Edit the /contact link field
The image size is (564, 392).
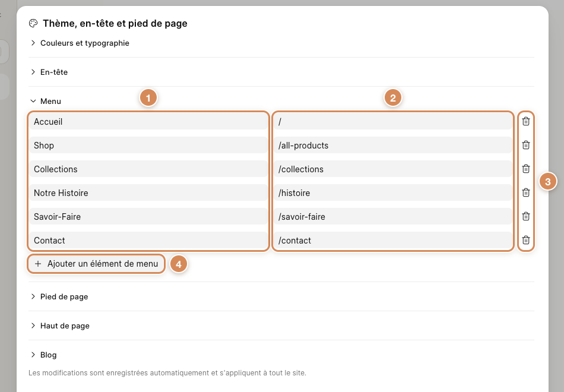(x=393, y=241)
